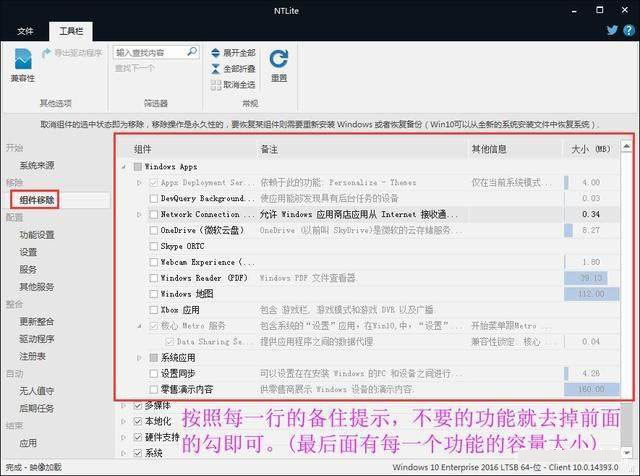Uncheck the 多媒体 checkbox
The height and width of the screenshot is (476, 640).
(x=138, y=405)
